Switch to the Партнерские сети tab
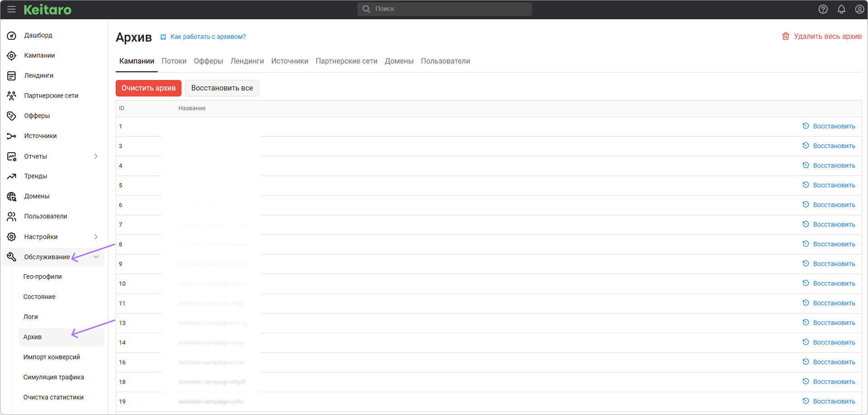 point(346,61)
